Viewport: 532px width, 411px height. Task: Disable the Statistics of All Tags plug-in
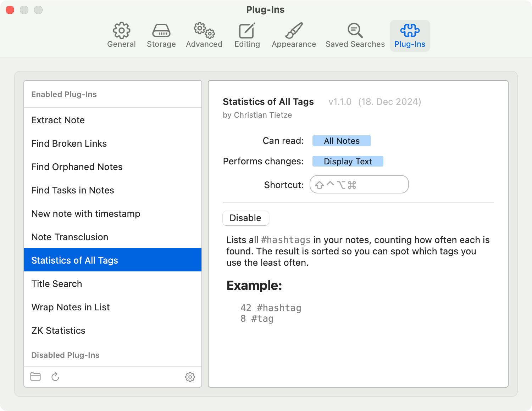pos(245,218)
